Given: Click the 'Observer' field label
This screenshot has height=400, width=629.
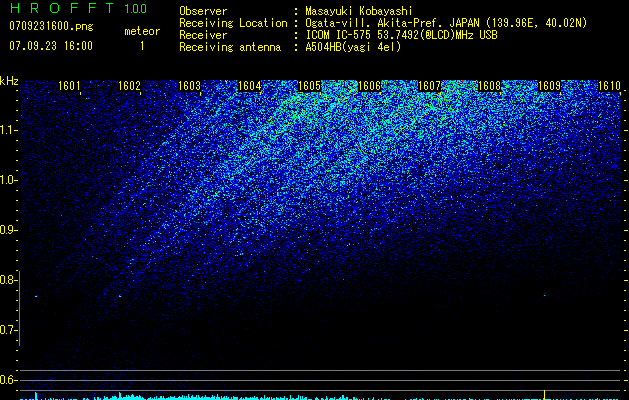Looking at the screenshot, I should point(203,11).
